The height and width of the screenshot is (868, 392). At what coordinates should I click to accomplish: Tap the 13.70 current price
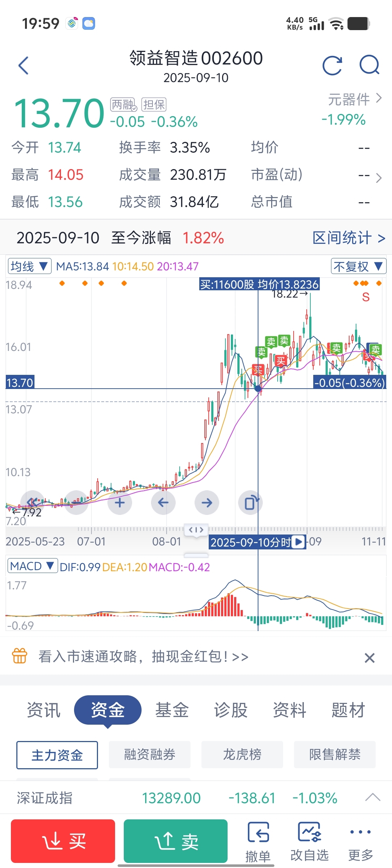coord(59,113)
